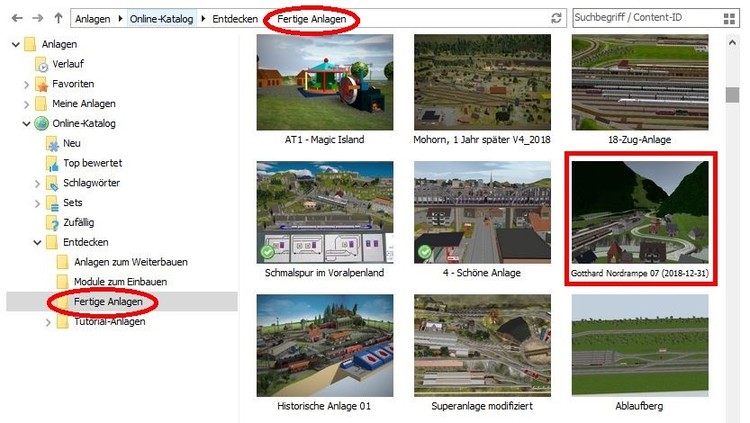Open the AT1 - Magic Island thumbnail
The height and width of the screenshot is (423, 750).
pyautogui.click(x=325, y=82)
